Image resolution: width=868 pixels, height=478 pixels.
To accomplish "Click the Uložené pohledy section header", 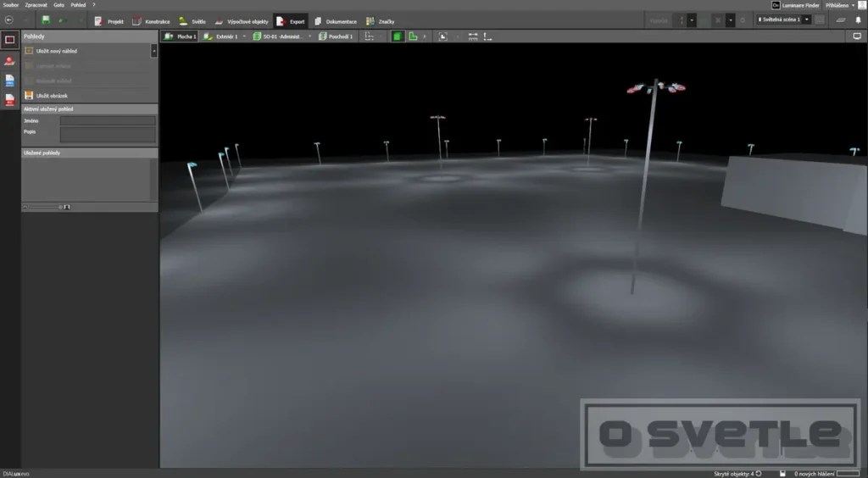I will pyautogui.click(x=90, y=153).
